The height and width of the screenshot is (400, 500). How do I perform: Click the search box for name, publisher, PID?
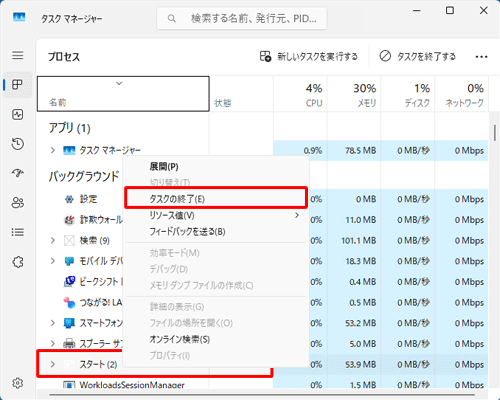(x=242, y=18)
